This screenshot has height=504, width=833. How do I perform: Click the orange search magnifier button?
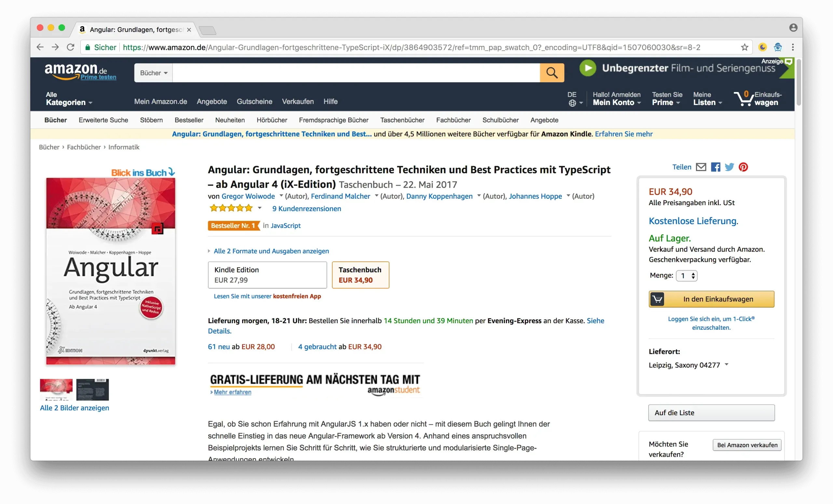tap(552, 73)
